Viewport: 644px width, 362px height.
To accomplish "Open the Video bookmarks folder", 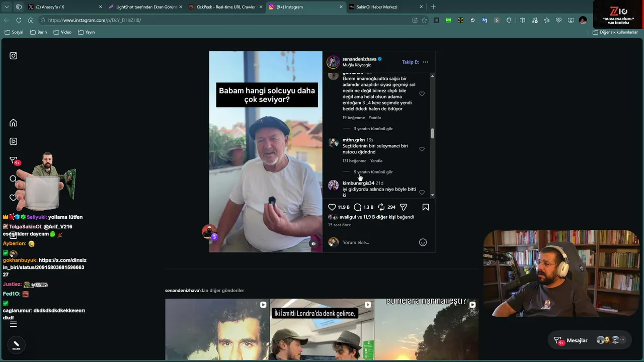I will 62,32.
